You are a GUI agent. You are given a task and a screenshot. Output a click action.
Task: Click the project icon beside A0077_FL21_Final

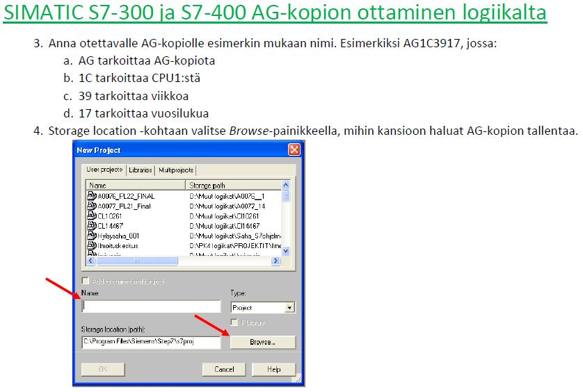pos(91,206)
